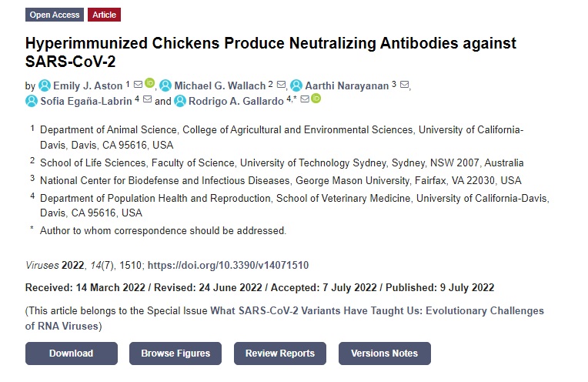Screen dimensions: 588x382
Task: Click Rodrigo A. Gallardo's email envelope icon
Action: click(x=305, y=99)
